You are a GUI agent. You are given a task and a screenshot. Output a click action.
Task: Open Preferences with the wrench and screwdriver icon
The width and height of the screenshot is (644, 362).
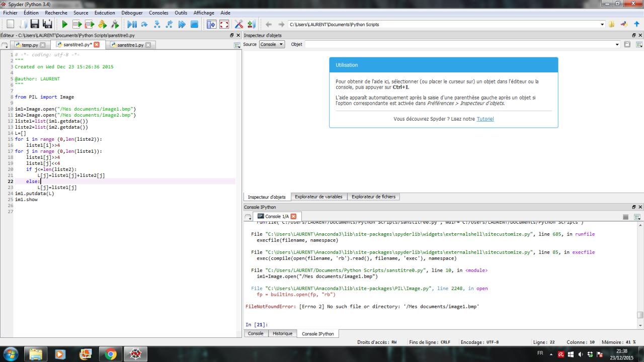pos(238,24)
